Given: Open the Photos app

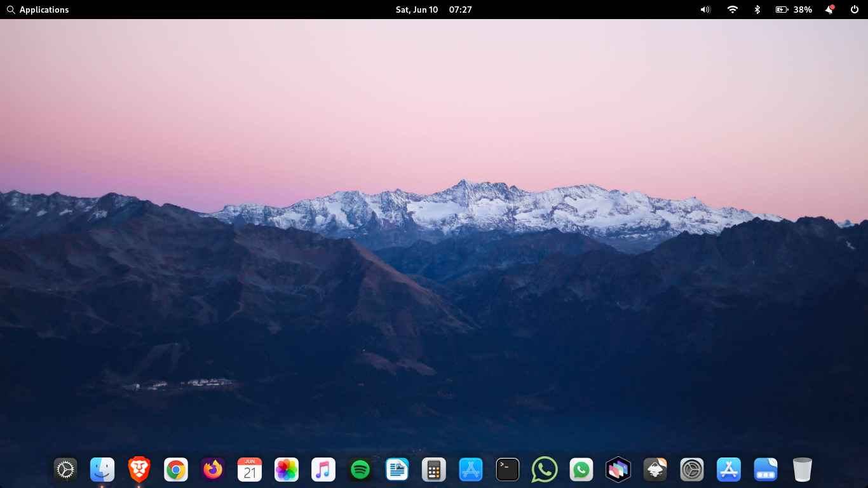Looking at the screenshot, I should click(x=287, y=469).
